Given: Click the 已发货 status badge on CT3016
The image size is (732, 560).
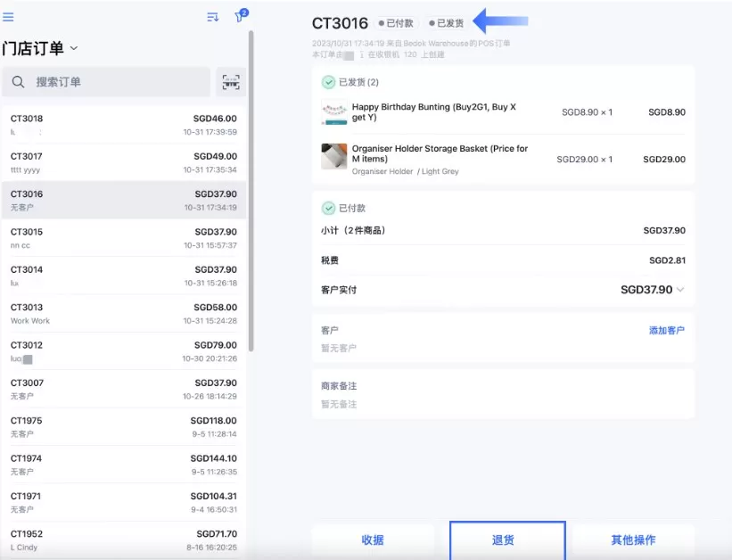Looking at the screenshot, I should tap(449, 23).
